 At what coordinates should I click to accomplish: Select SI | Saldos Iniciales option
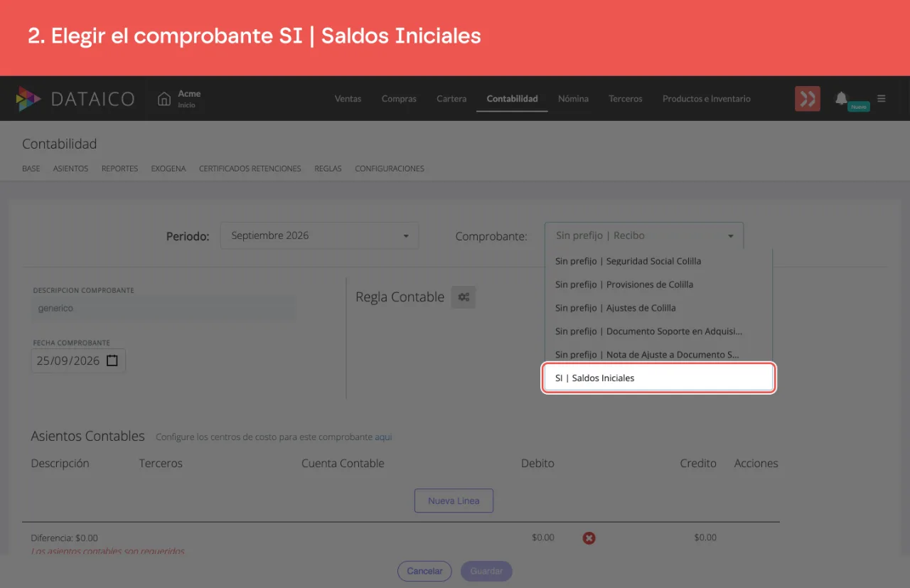(658, 378)
